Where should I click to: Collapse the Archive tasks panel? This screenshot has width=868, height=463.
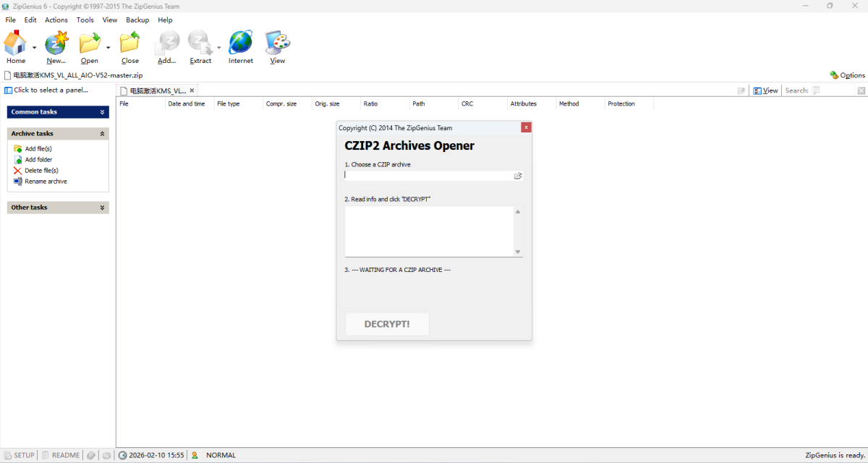102,134
